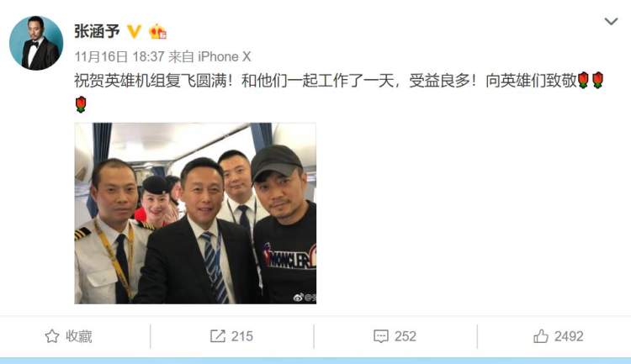Open the post timestamp 11月16日 18:37
Screen dimensions: 631x364
click(119, 56)
